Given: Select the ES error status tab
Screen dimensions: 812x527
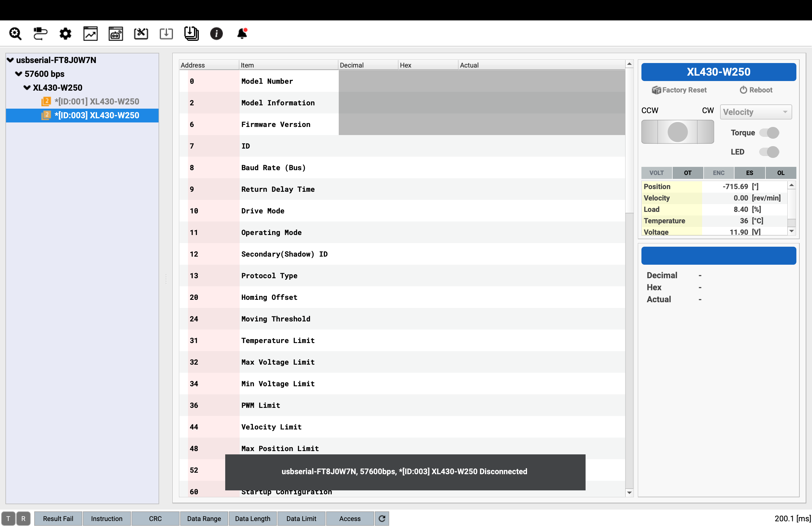Looking at the screenshot, I should (x=750, y=173).
